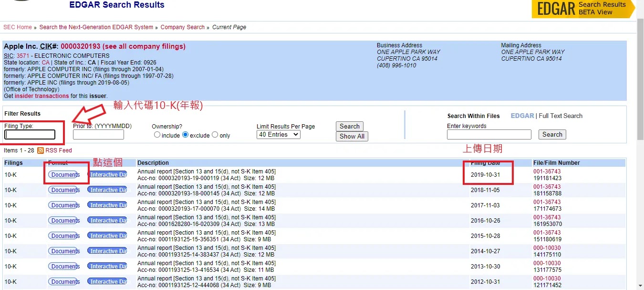Open the SEC Home breadcrumb link
Screen dimensions: 644x290
pos(18,27)
